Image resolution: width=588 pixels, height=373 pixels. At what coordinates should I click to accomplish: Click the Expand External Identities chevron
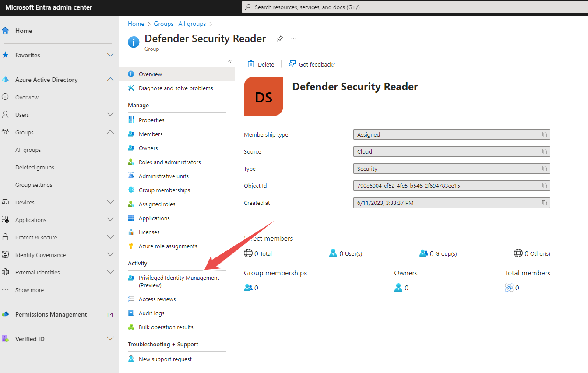click(x=110, y=272)
